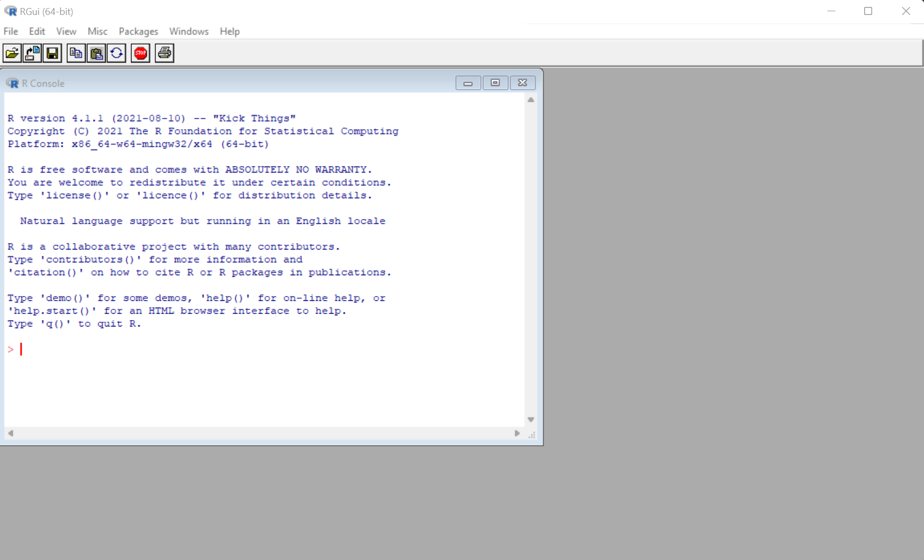The height and width of the screenshot is (560, 924).
Task: Open the Windows menu
Action: [189, 32]
